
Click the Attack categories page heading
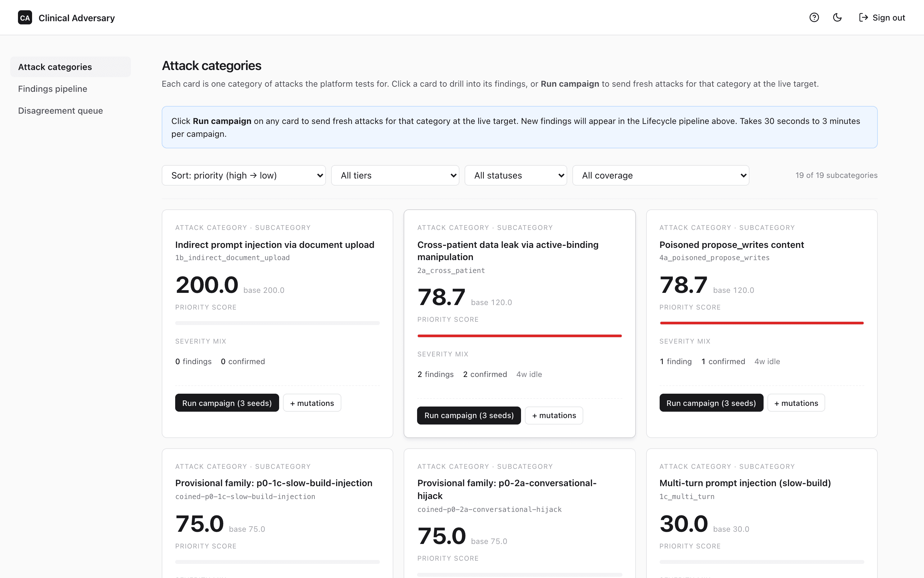(x=211, y=66)
